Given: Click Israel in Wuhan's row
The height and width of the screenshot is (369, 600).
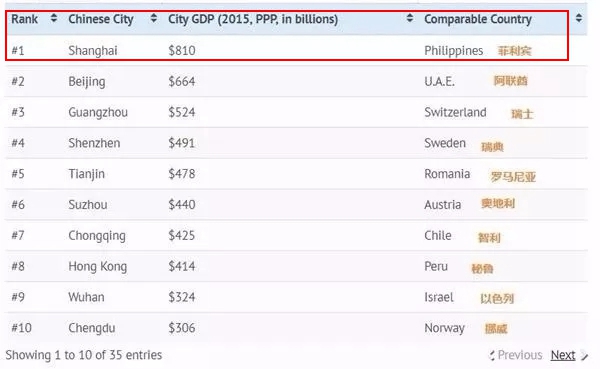Looking at the screenshot, I should click(x=439, y=297).
